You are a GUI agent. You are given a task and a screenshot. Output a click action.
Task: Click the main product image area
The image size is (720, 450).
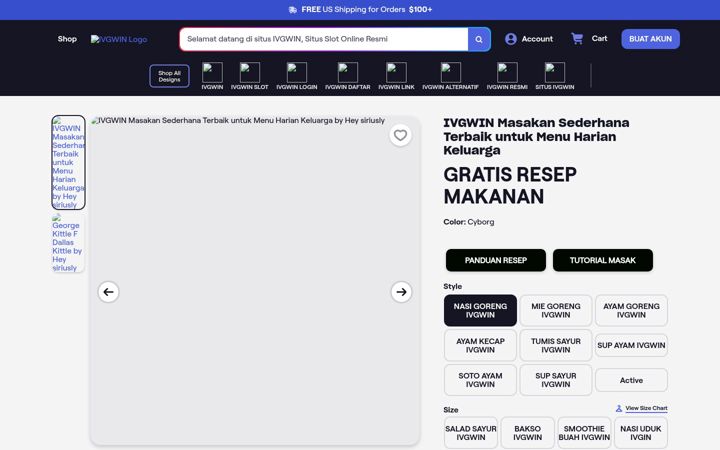click(x=255, y=280)
